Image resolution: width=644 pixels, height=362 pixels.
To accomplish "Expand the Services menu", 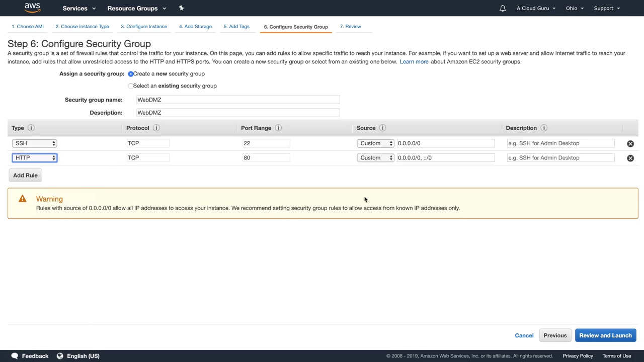I will 79,8.
